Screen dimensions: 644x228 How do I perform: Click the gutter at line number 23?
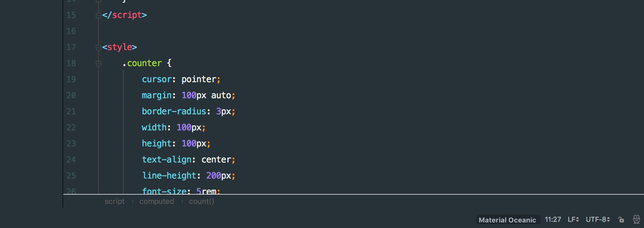tap(71, 144)
